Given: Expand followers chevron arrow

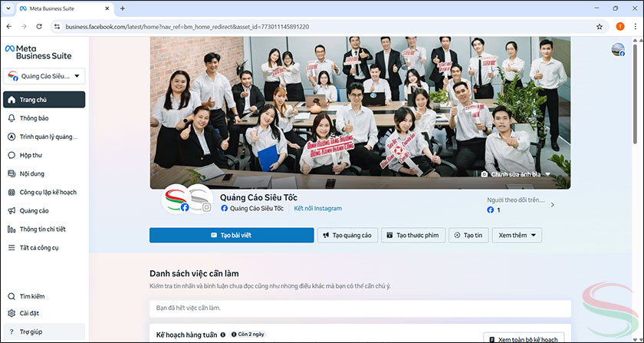Looking at the screenshot, I should 553,205.
